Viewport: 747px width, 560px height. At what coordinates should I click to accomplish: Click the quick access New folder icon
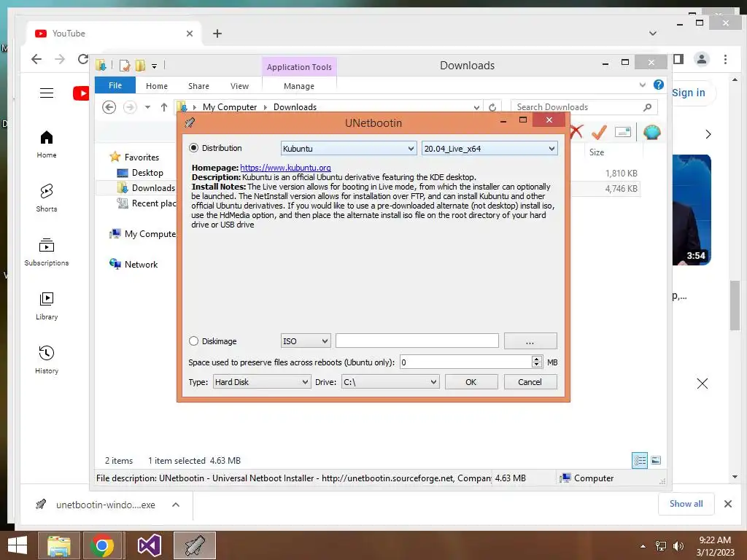[x=141, y=65]
